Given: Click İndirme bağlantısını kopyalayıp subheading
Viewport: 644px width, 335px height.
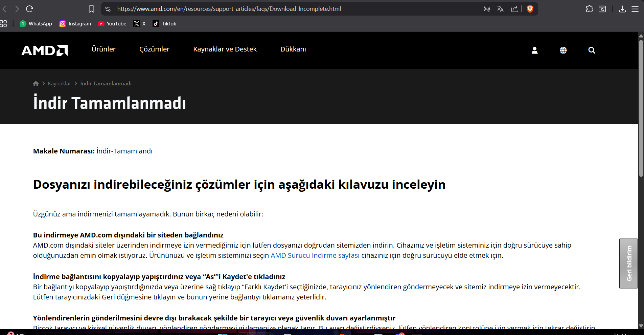Looking at the screenshot, I should [159, 277].
